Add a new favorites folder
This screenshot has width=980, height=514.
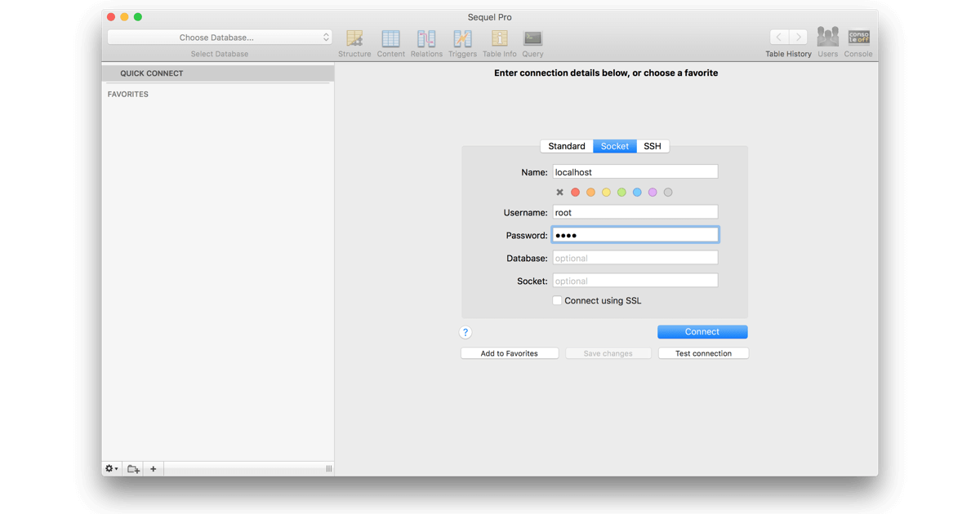[133, 469]
